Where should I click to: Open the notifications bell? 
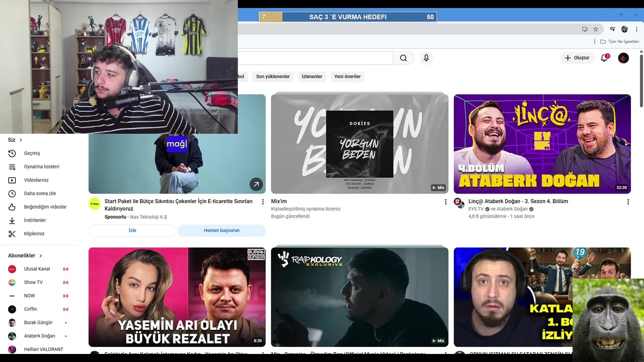coord(604,58)
